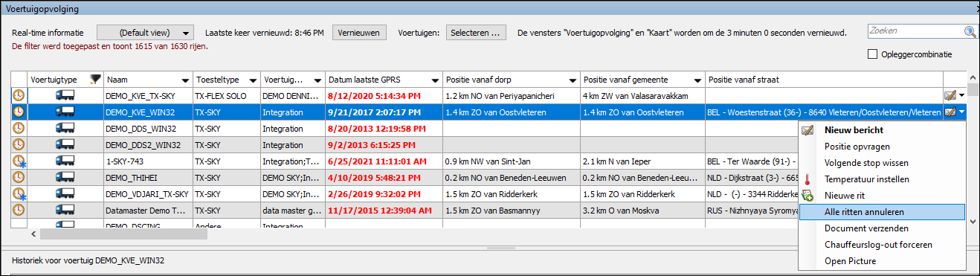Click cell 2.1 km N van Ieper
This screenshot has width=980, height=276.
[x=642, y=161]
